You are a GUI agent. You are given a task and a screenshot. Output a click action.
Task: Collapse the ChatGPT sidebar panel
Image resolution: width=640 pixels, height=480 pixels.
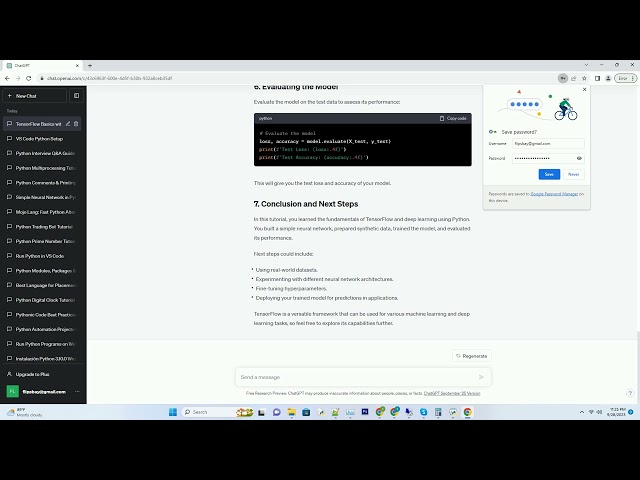coord(76,96)
